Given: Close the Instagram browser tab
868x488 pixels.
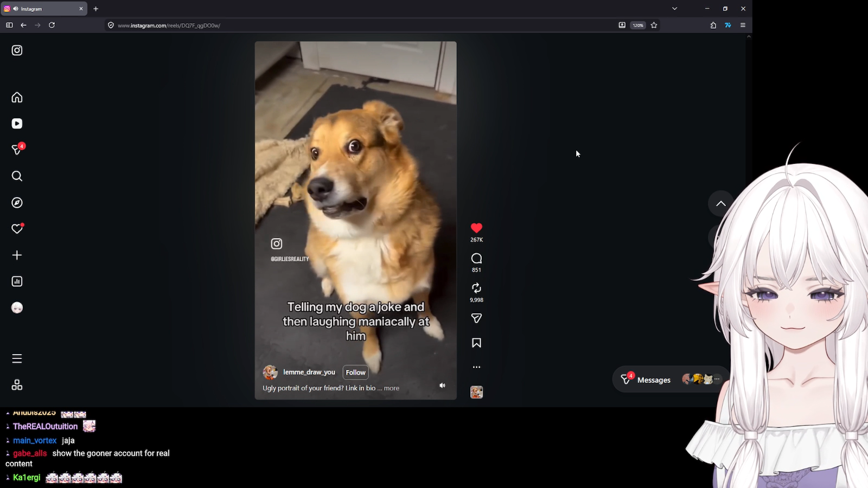Looking at the screenshot, I should tap(81, 9).
